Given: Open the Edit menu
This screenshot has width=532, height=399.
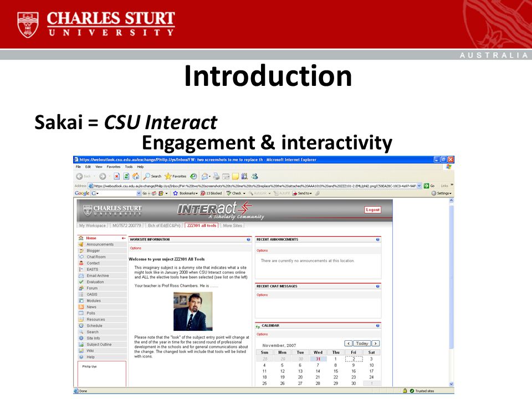Looking at the screenshot, I should pyautogui.click(x=88, y=167).
